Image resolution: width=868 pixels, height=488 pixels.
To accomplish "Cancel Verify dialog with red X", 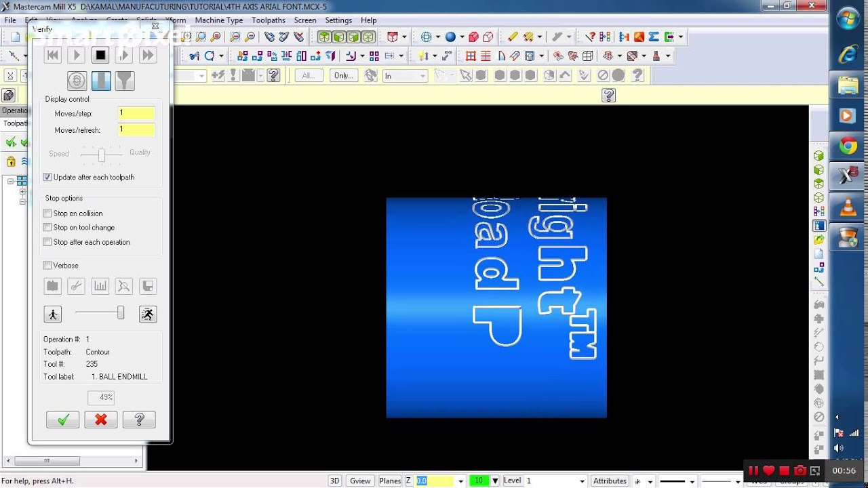I will pos(101,420).
